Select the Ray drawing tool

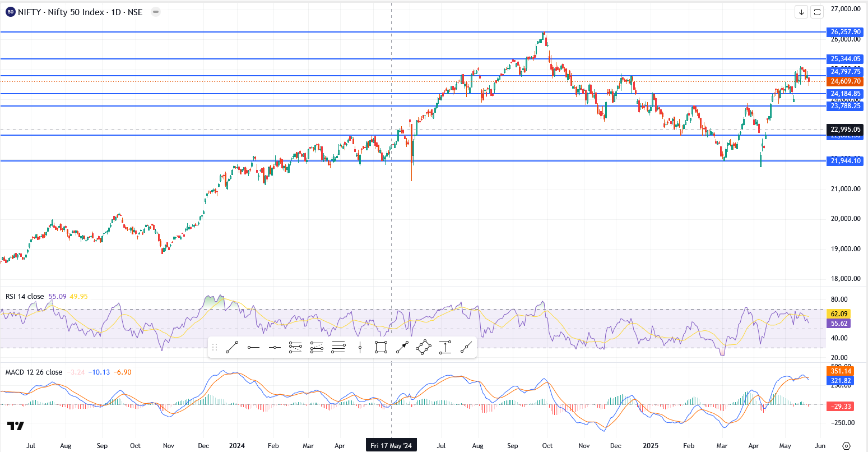tap(253, 348)
